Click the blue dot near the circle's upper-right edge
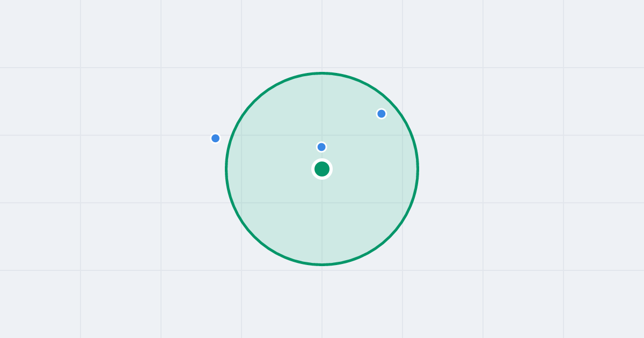 (x=381, y=114)
